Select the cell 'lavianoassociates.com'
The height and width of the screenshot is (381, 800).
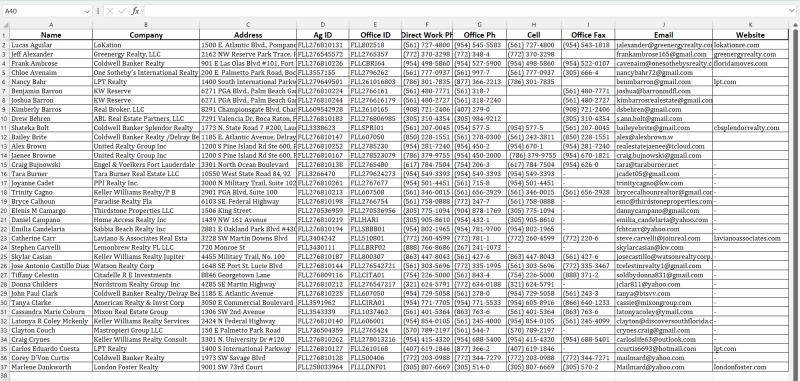click(751, 238)
